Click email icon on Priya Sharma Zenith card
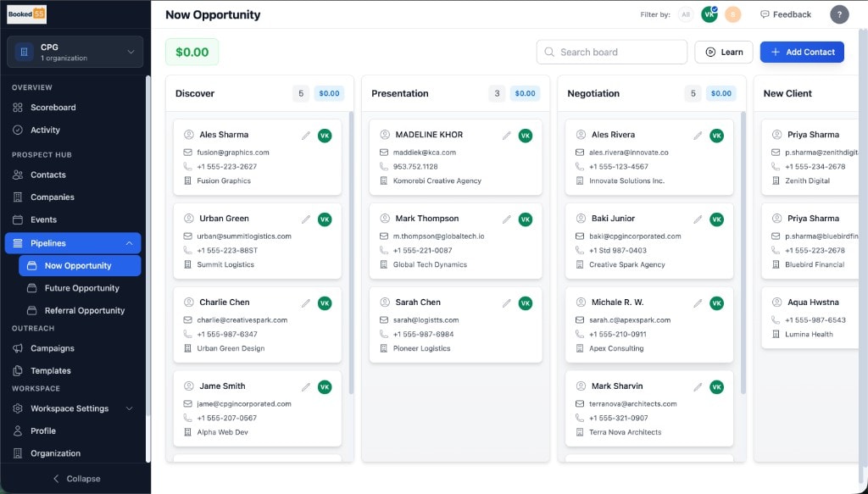Screen dimensions: 868x494 coord(776,153)
